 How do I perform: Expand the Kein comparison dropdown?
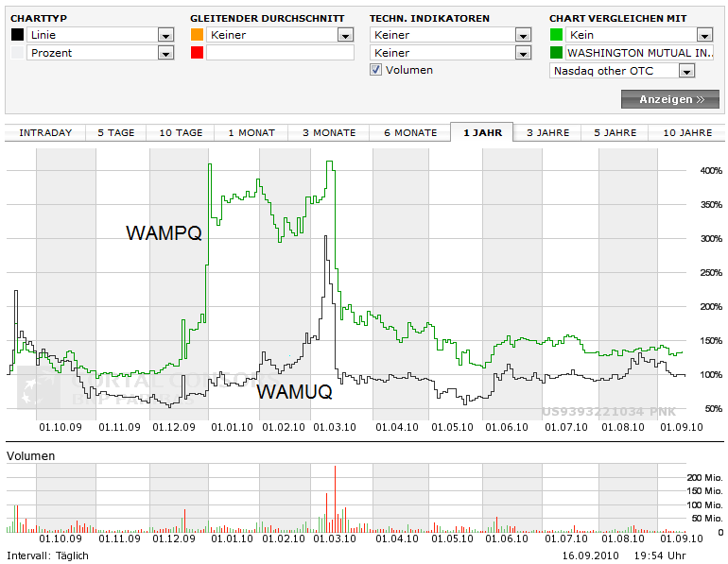click(x=639, y=35)
